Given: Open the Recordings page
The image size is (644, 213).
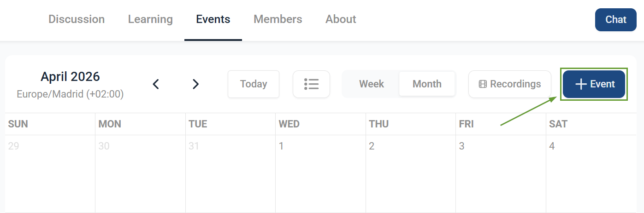Looking at the screenshot, I should pyautogui.click(x=509, y=84).
